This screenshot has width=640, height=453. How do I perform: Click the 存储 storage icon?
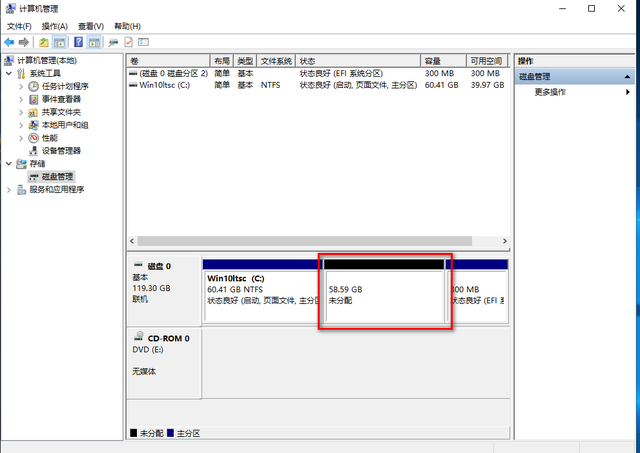(x=21, y=164)
